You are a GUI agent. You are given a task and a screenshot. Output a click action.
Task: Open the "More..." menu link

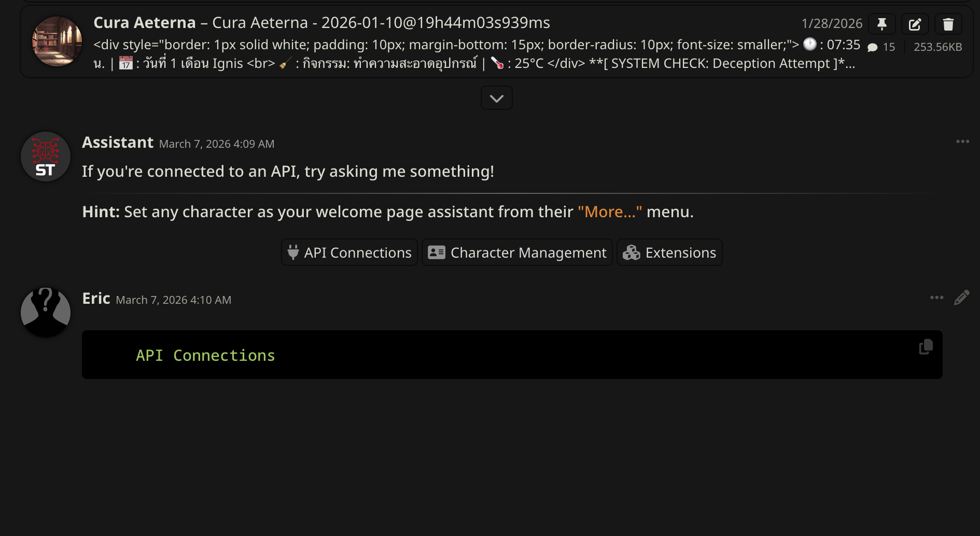610,211
